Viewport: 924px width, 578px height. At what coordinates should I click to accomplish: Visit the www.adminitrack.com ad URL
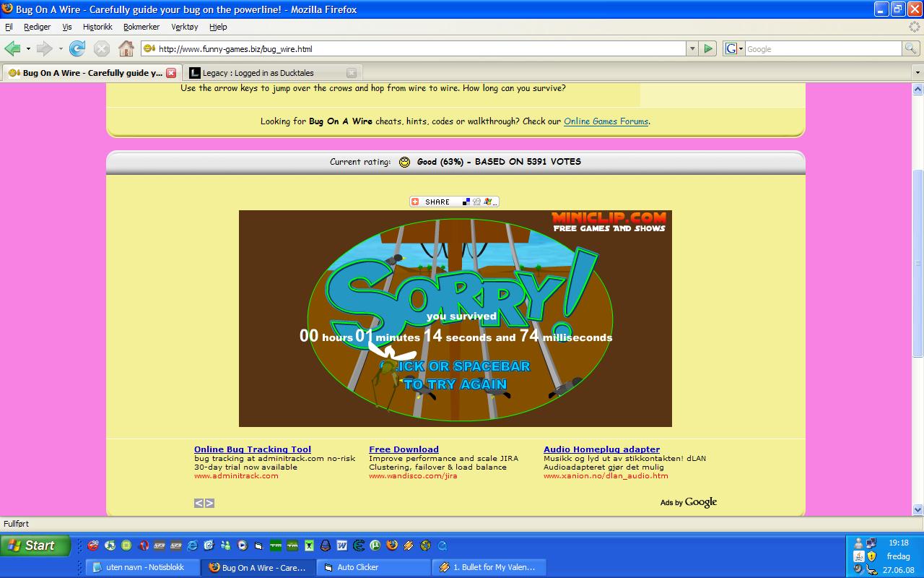(x=236, y=475)
